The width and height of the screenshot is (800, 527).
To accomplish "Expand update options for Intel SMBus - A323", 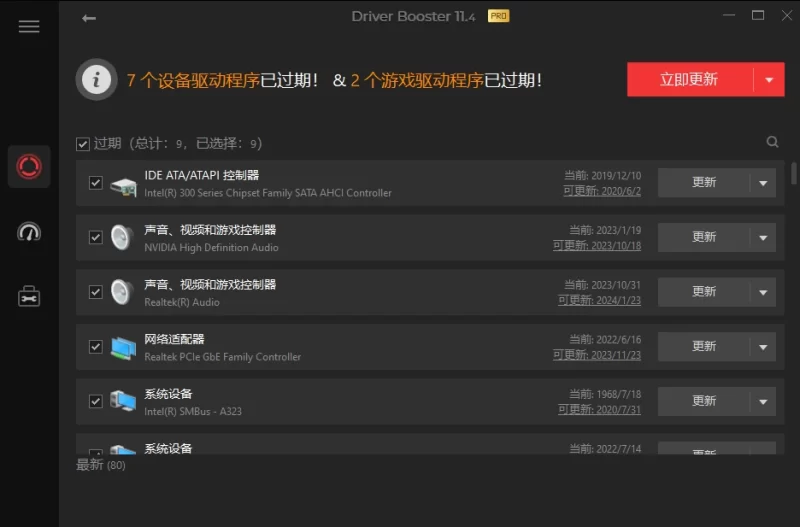I will point(763,401).
